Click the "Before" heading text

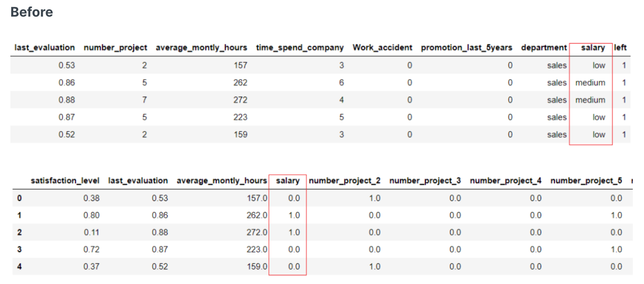pos(32,12)
